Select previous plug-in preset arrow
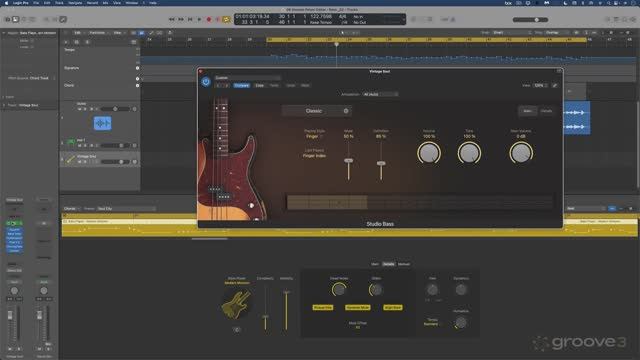The height and width of the screenshot is (360, 640). 219,85
